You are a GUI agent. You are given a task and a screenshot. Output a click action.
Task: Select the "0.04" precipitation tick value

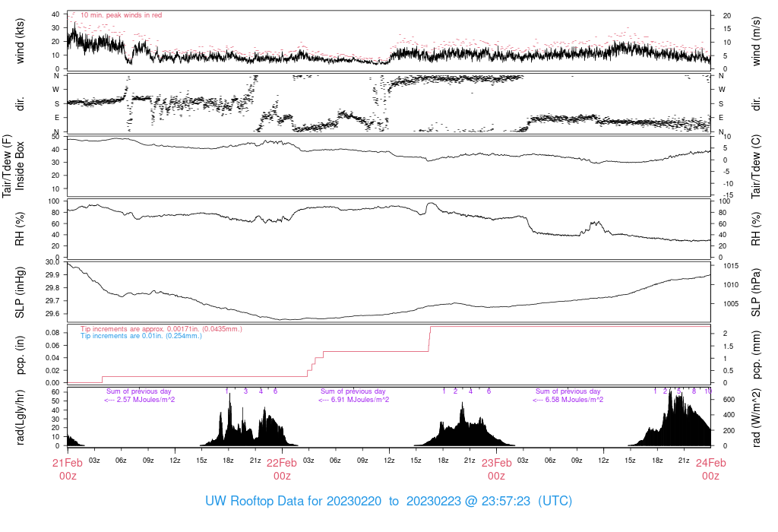point(52,358)
